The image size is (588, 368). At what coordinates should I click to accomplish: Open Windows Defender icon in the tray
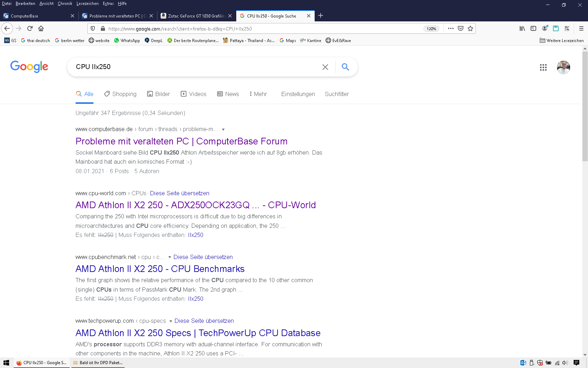click(x=540, y=363)
